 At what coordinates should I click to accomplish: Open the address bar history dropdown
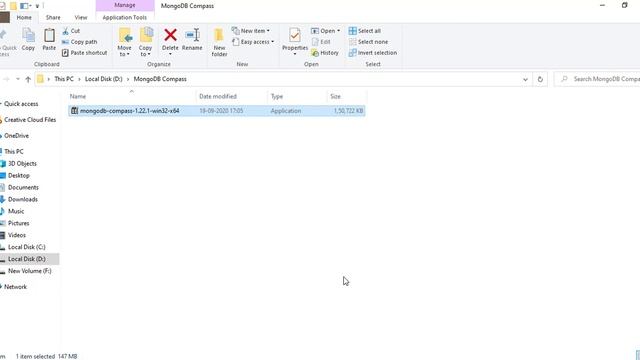(525, 79)
